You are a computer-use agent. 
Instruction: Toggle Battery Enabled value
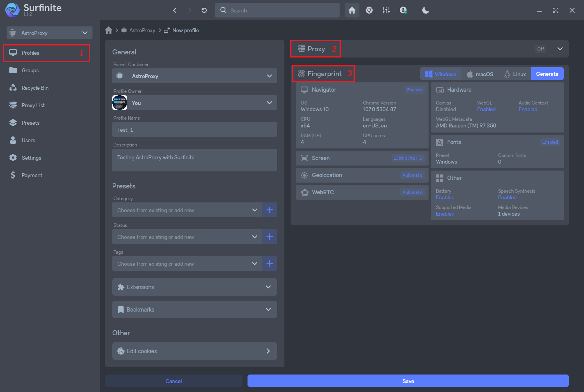pyautogui.click(x=445, y=198)
